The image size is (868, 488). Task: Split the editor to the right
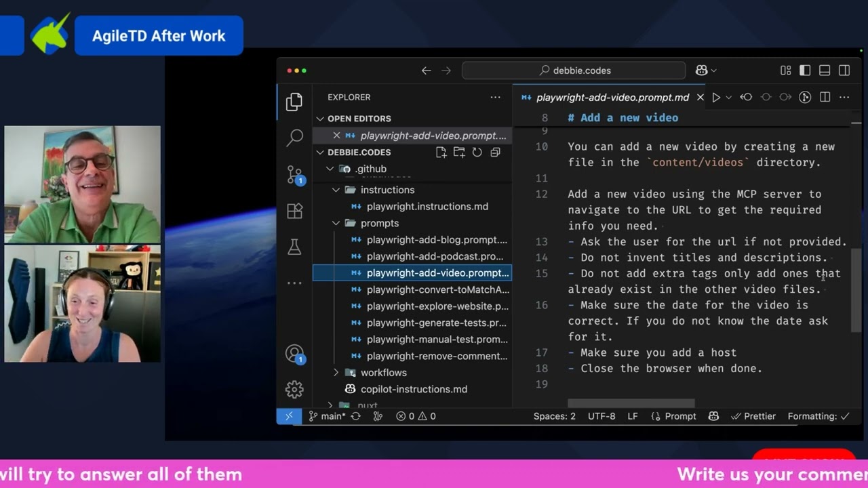click(x=825, y=98)
